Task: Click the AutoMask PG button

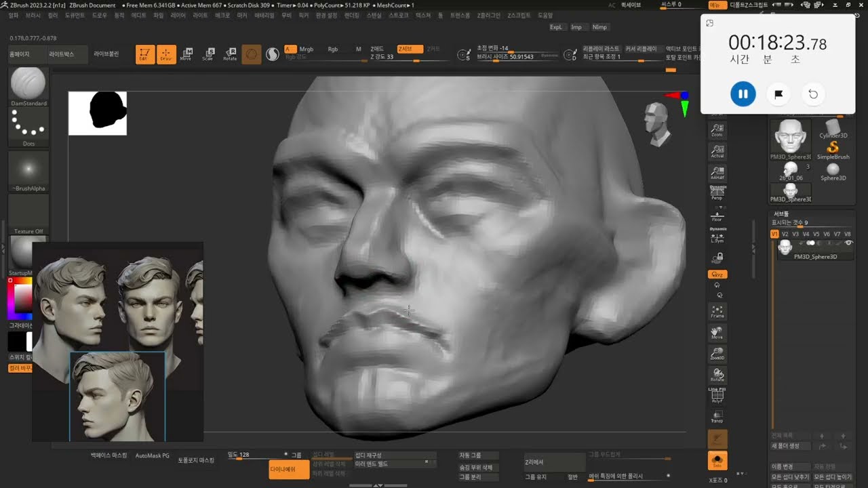Action: pos(153,456)
